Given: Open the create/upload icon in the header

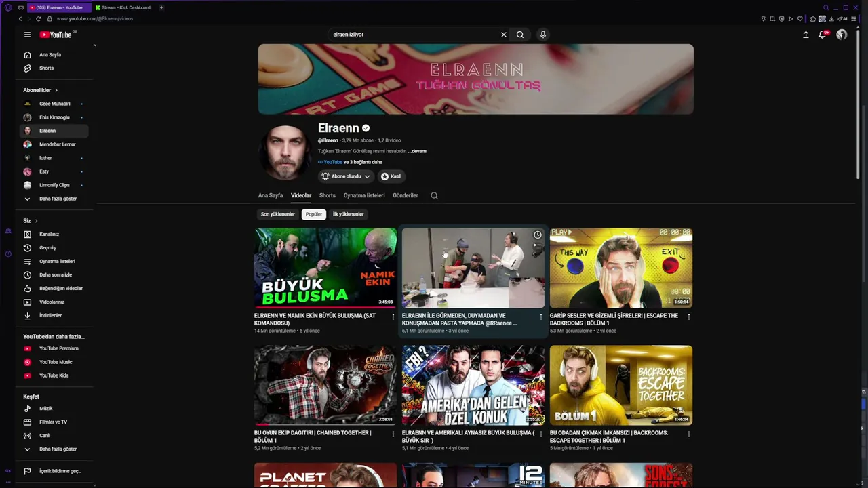Looking at the screenshot, I should pos(806,35).
